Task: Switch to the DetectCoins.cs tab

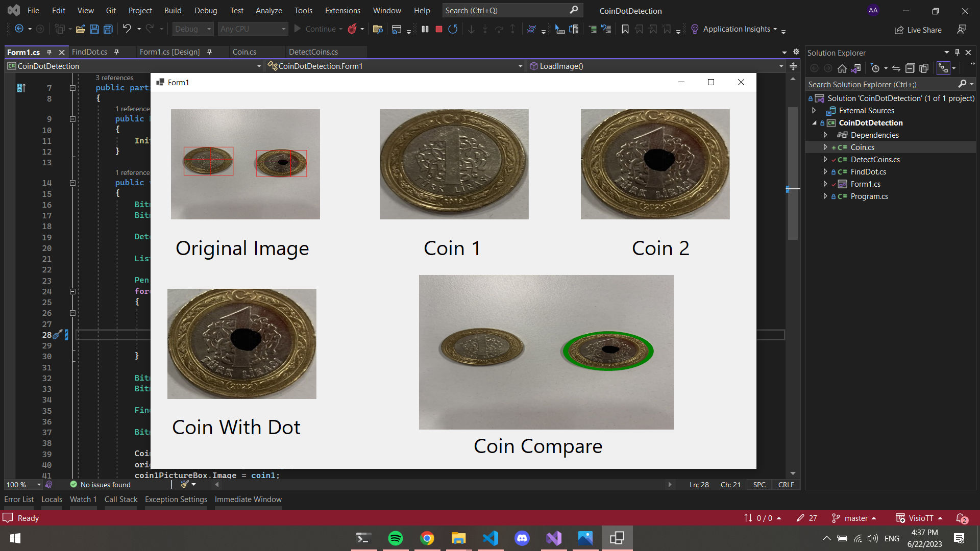Action: coord(313,52)
